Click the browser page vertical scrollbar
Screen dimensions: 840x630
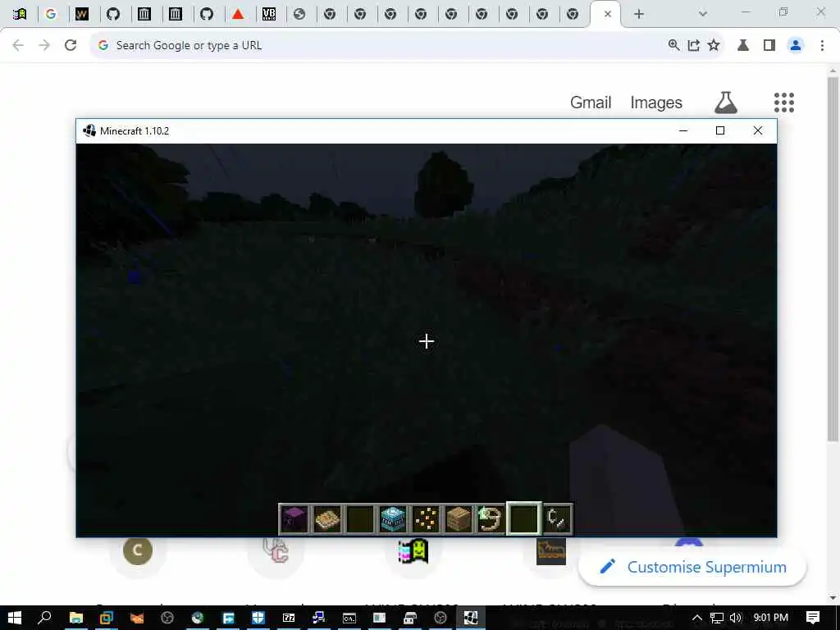(x=833, y=259)
